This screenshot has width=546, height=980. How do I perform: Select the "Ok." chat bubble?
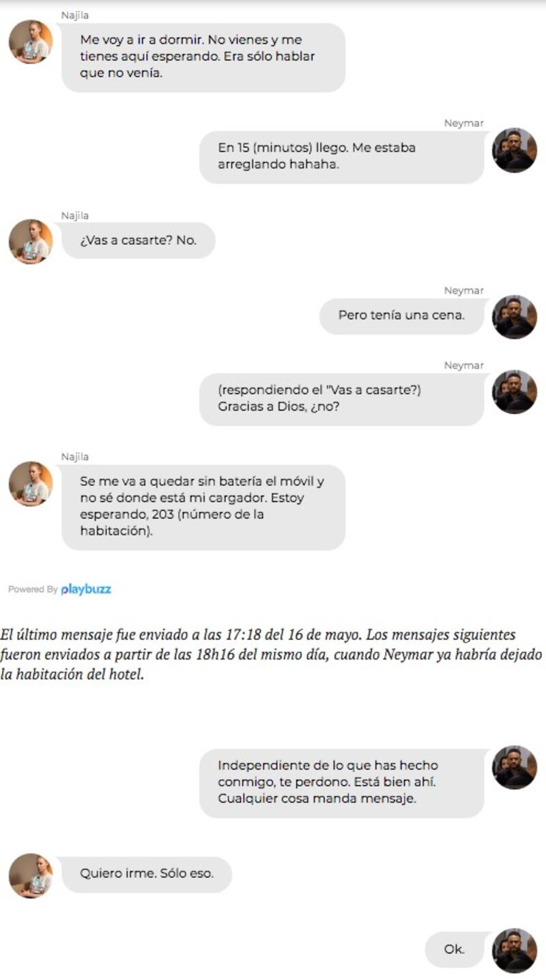click(x=455, y=949)
